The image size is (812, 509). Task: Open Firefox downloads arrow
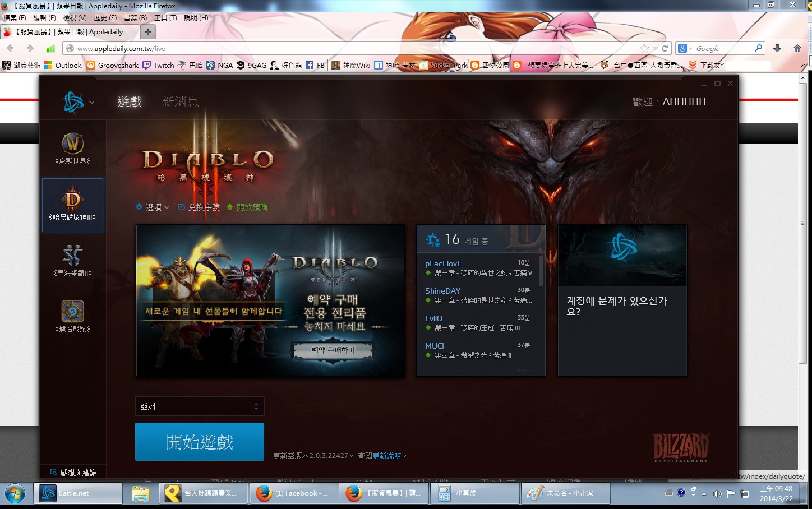pos(777,49)
